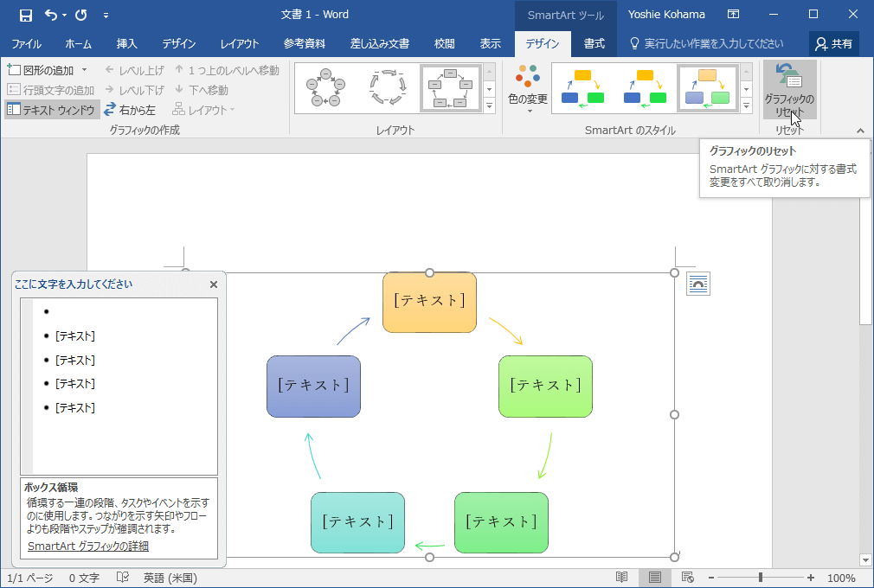Image resolution: width=874 pixels, height=588 pixels.
Task: Select the basic cycle layout thumbnail
Action: point(326,88)
